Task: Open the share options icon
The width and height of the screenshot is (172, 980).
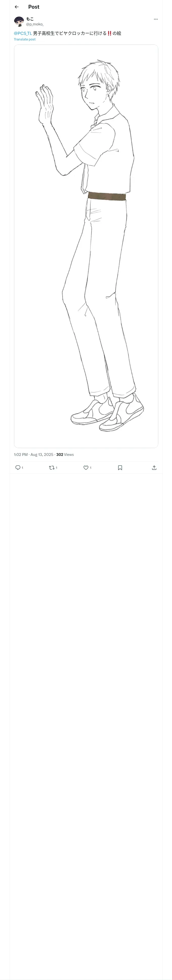Action: (154, 468)
